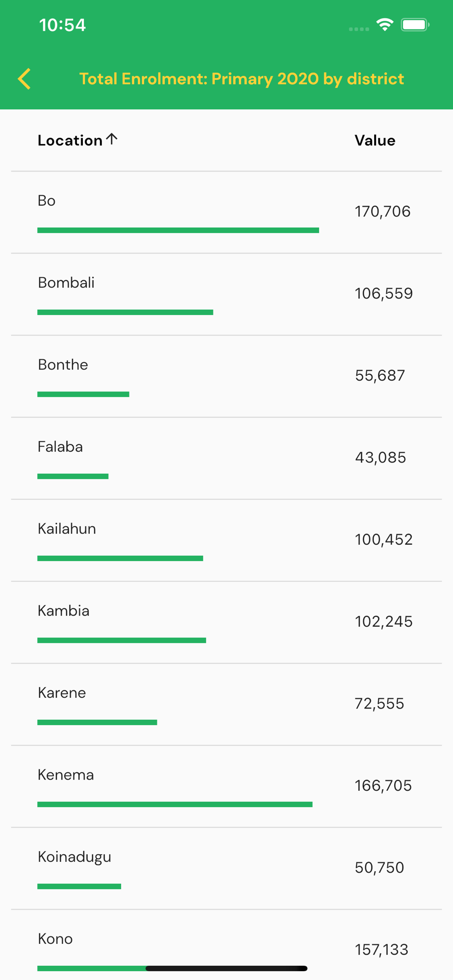This screenshot has width=453, height=980.
Task: Open the Bombali district entry
Action: pos(226,294)
